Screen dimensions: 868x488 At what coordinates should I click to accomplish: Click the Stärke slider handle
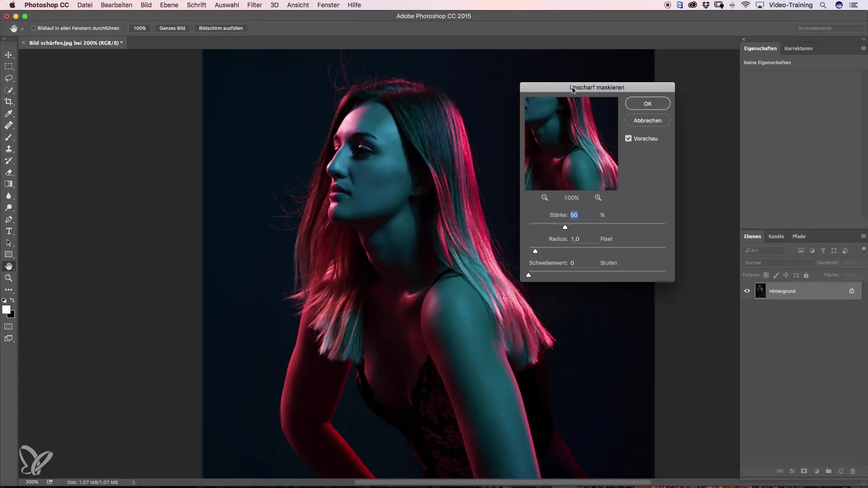[x=565, y=227]
